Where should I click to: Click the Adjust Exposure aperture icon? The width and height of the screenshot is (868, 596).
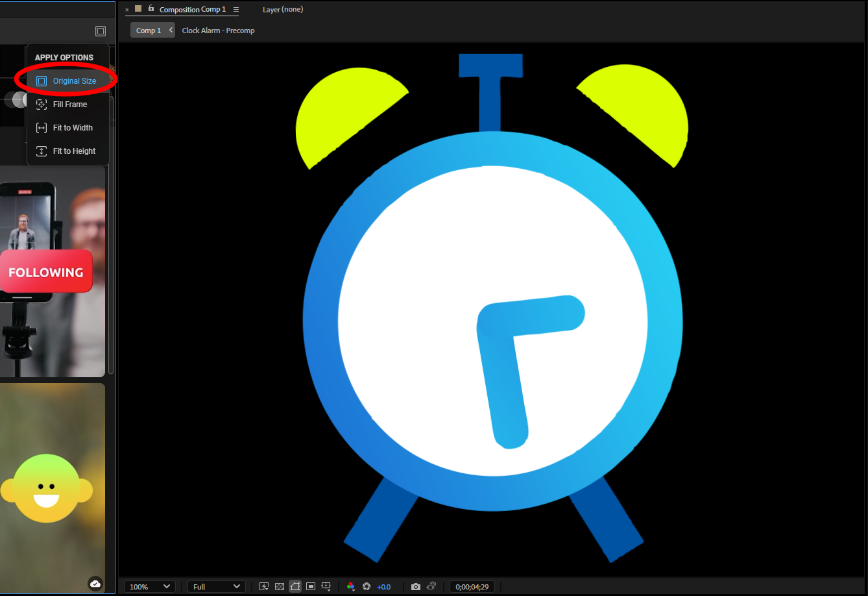pyautogui.click(x=367, y=586)
